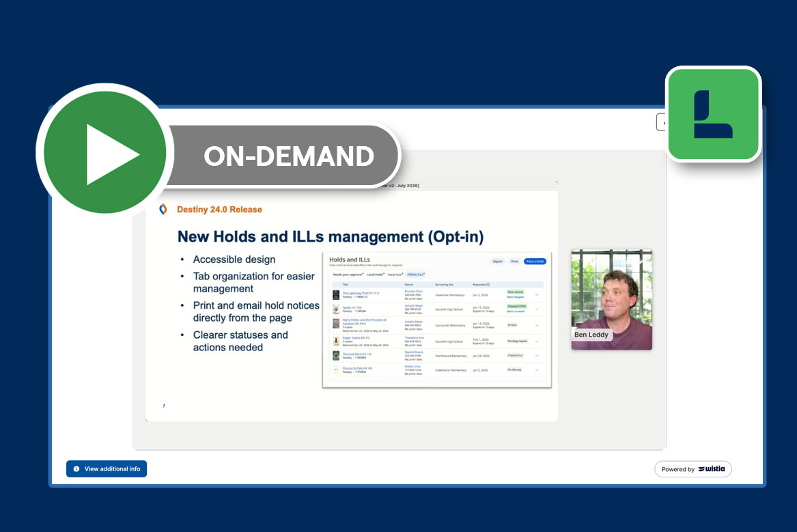Open the more options menu for The Lightning Thief
797x532 pixels.
(537, 295)
